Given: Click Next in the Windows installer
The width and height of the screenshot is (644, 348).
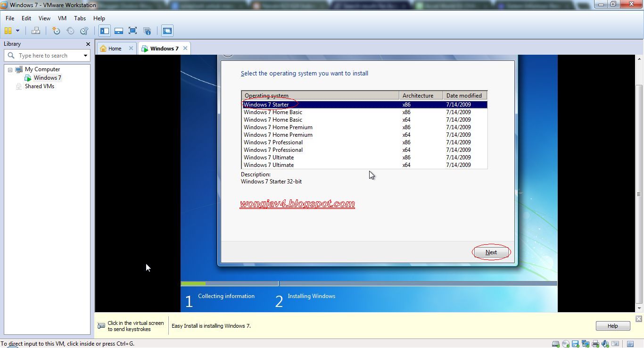Looking at the screenshot, I should point(491,252).
